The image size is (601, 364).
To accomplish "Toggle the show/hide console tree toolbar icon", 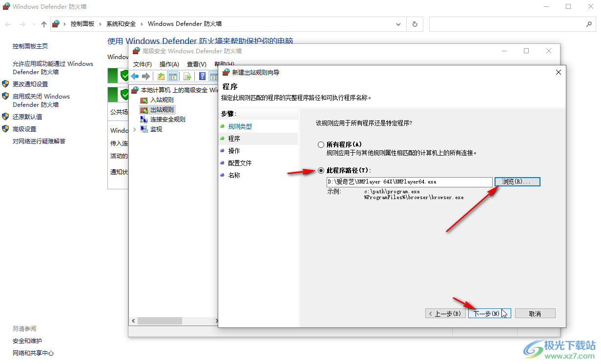I will click(x=172, y=76).
